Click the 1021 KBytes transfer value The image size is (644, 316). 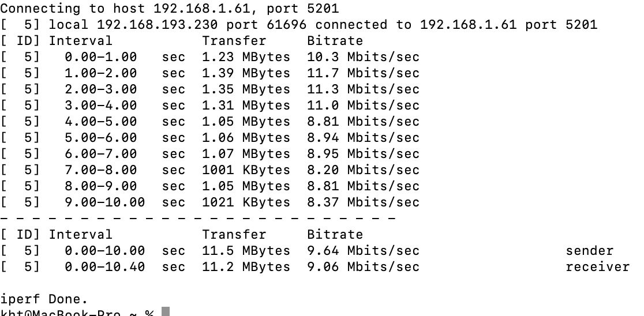(246, 202)
